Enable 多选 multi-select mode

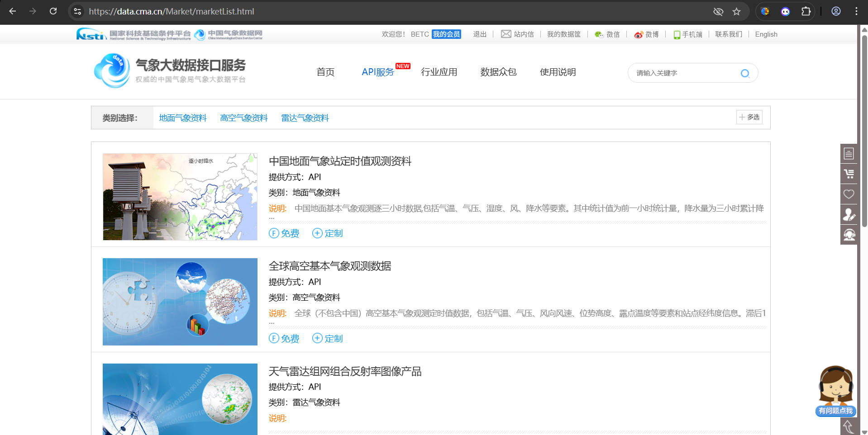tap(749, 117)
